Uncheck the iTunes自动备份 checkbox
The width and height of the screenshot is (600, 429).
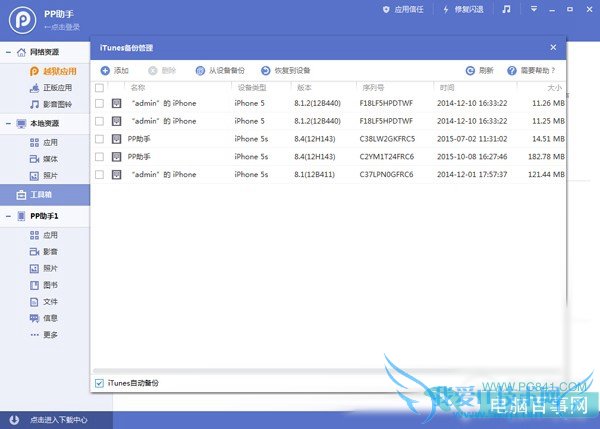click(99, 383)
